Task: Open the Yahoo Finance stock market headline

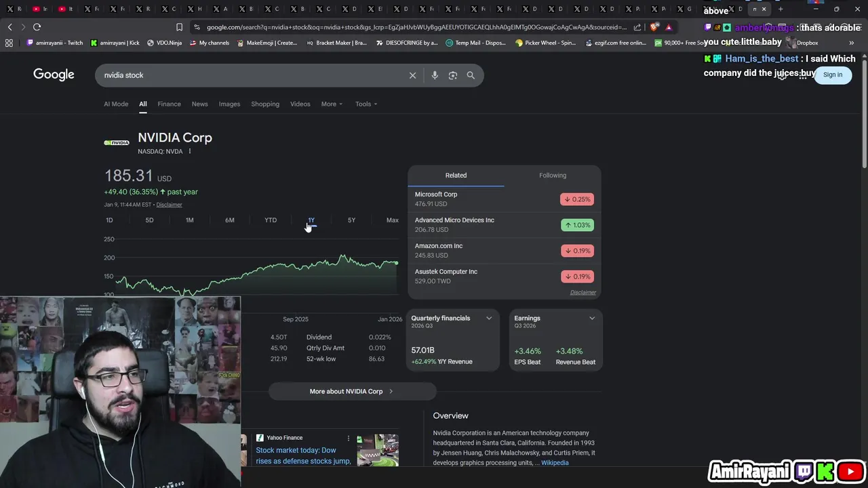Action: (x=303, y=455)
